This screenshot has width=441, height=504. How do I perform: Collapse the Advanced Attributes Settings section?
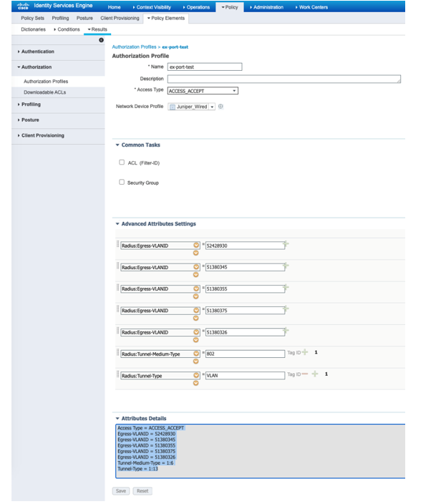(x=117, y=223)
